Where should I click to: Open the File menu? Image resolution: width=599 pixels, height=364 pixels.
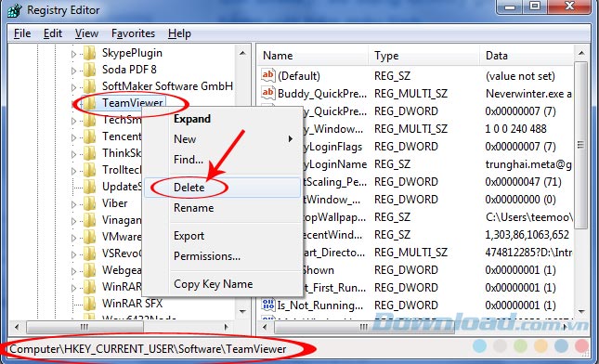click(x=22, y=33)
